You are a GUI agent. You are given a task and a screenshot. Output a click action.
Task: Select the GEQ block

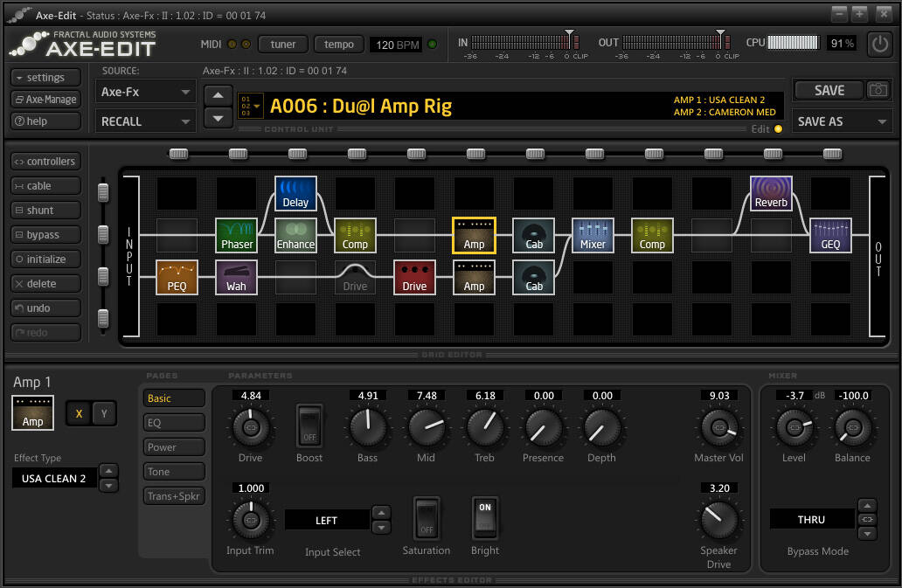pyautogui.click(x=830, y=235)
